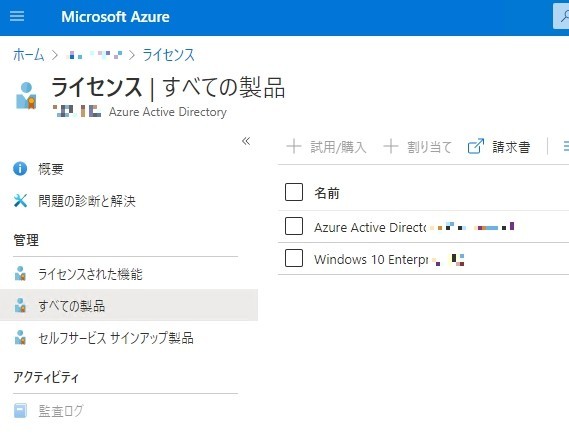
Task: Click the external link icon for 請求書
Action: tap(475, 146)
